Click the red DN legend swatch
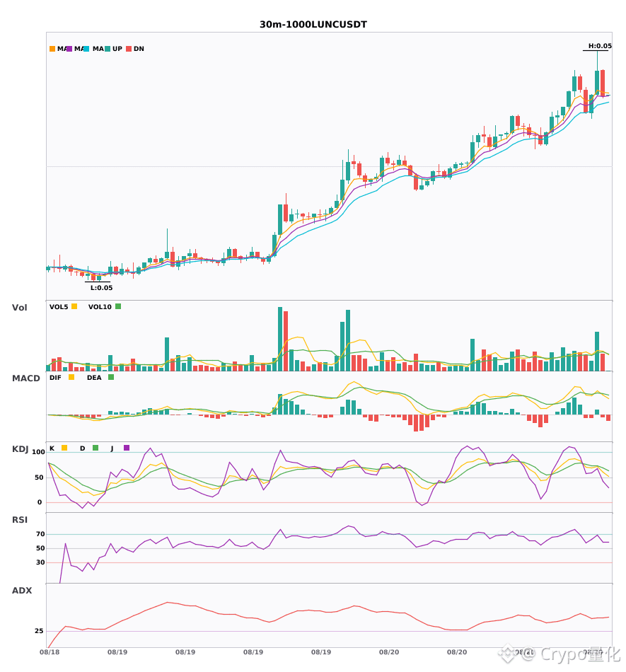This screenshot has height=672, width=626. click(x=129, y=49)
